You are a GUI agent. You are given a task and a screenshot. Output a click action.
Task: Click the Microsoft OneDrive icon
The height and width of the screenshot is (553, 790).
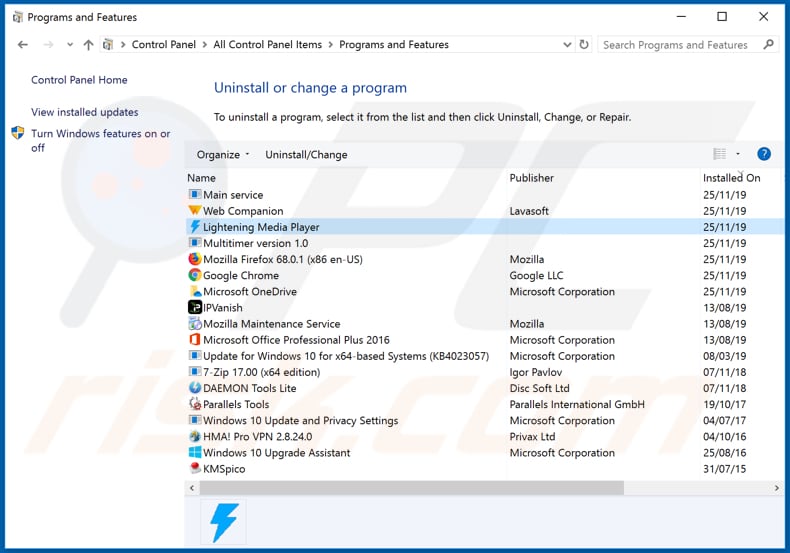click(195, 291)
